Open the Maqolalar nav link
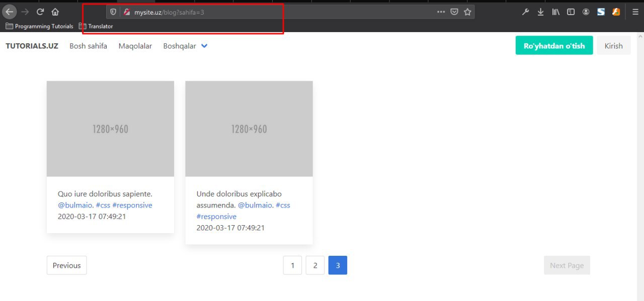644x301 pixels. point(135,46)
